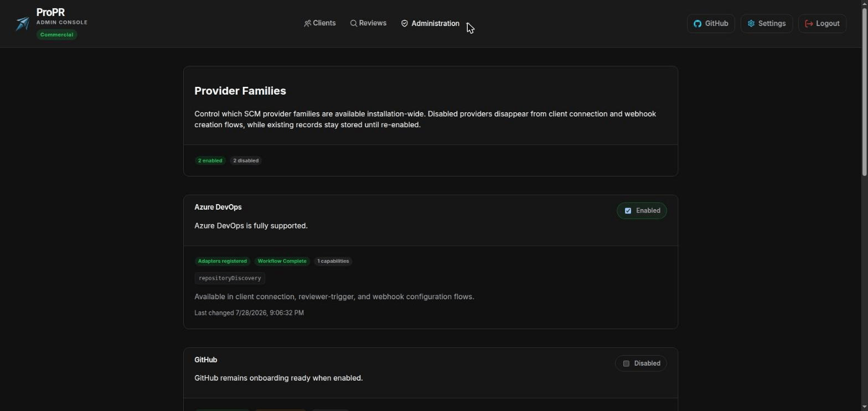Click the Clients people icon
Screen dimensions: 868x411
click(307, 23)
